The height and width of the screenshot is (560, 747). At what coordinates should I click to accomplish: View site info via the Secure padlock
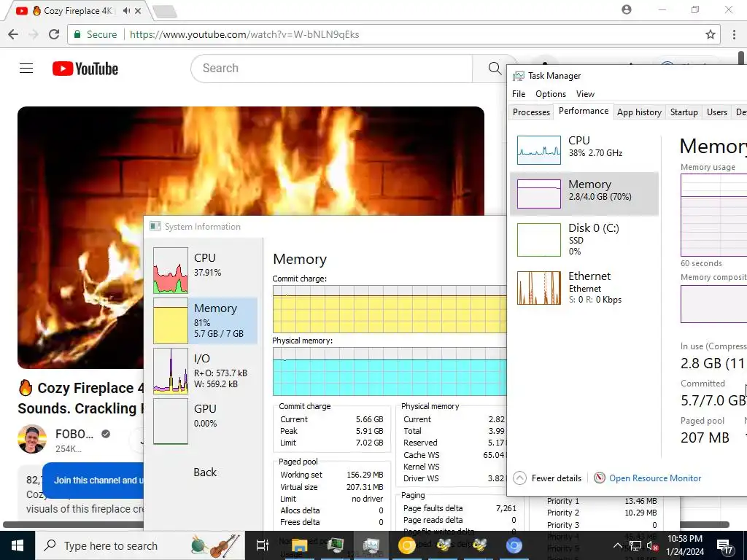[77, 34]
